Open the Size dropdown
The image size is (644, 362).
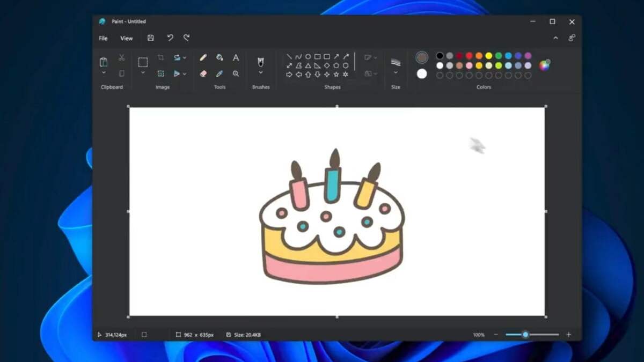396,72
